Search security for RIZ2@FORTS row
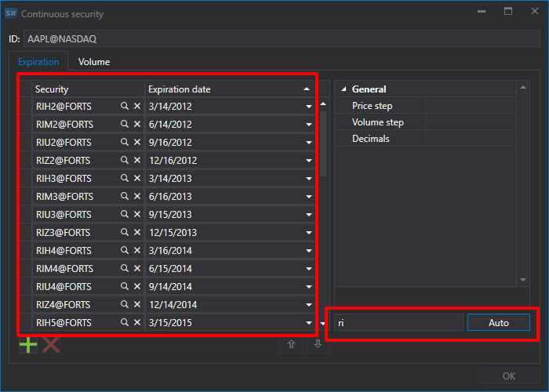 [124, 160]
